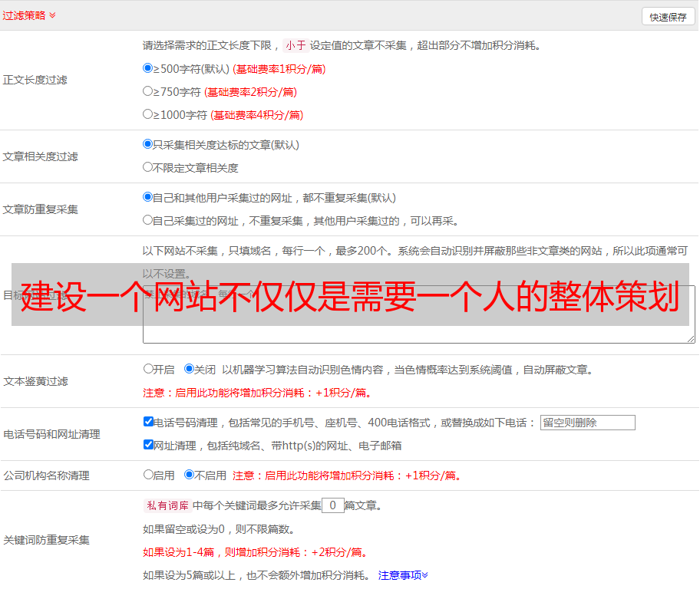Toggle the 电话号码清理 checkbox

pos(148,422)
